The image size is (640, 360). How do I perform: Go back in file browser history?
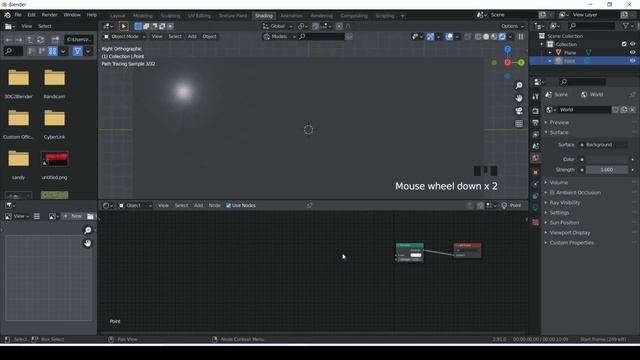(9, 40)
